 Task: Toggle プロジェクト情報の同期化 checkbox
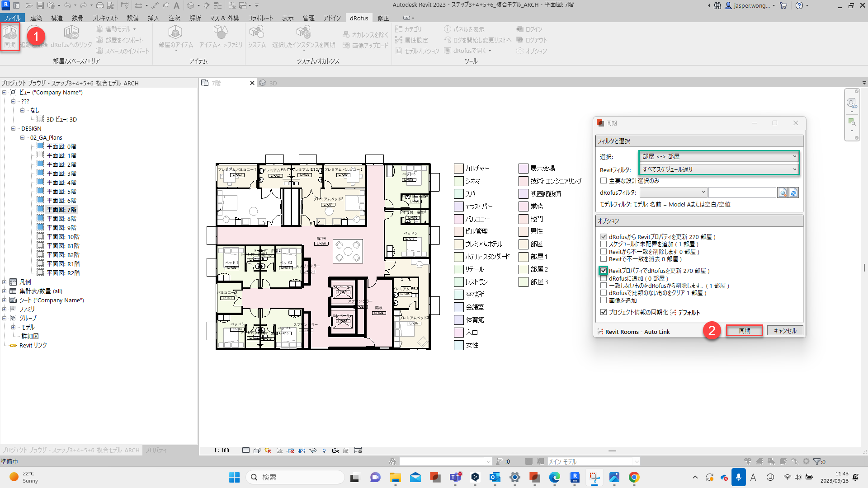coord(604,312)
